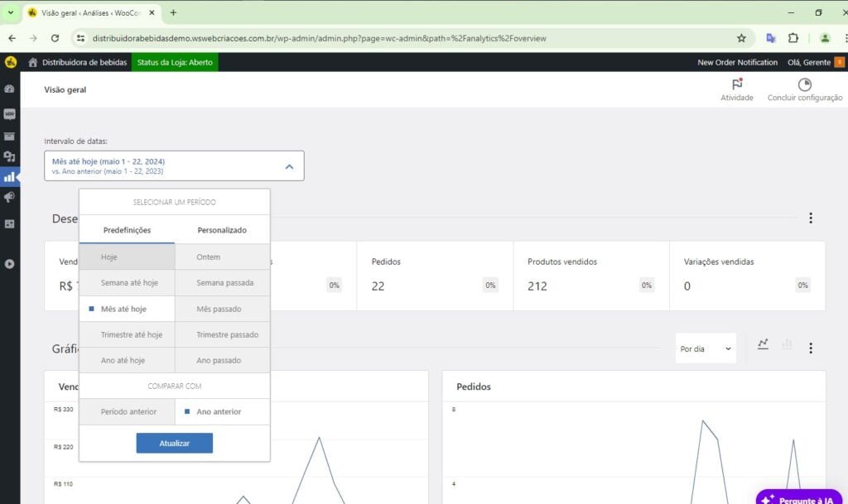Open the Analytics bar-chart sidebar icon
The image size is (848, 504).
click(10, 176)
